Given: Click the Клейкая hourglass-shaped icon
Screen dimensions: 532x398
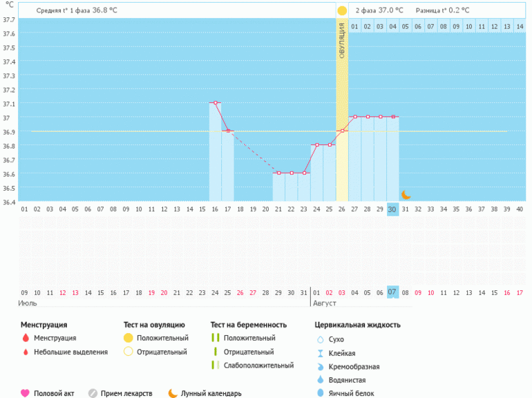Looking at the screenshot, I should [320, 353].
